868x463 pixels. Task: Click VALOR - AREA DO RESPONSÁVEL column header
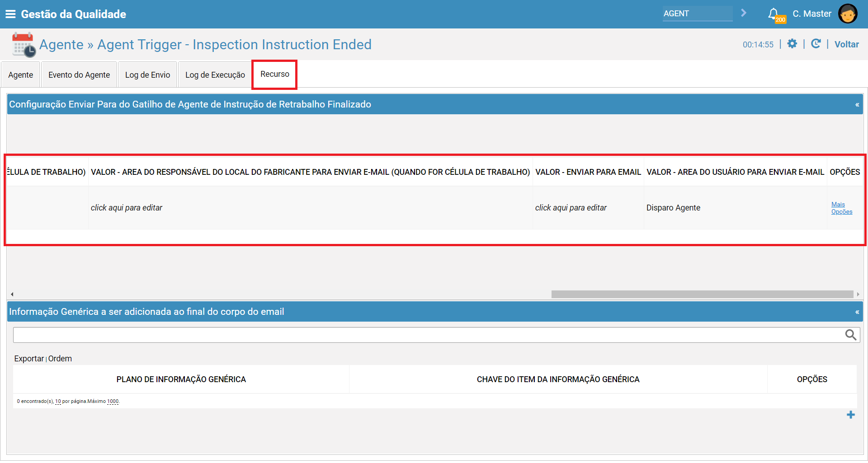(x=311, y=172)
